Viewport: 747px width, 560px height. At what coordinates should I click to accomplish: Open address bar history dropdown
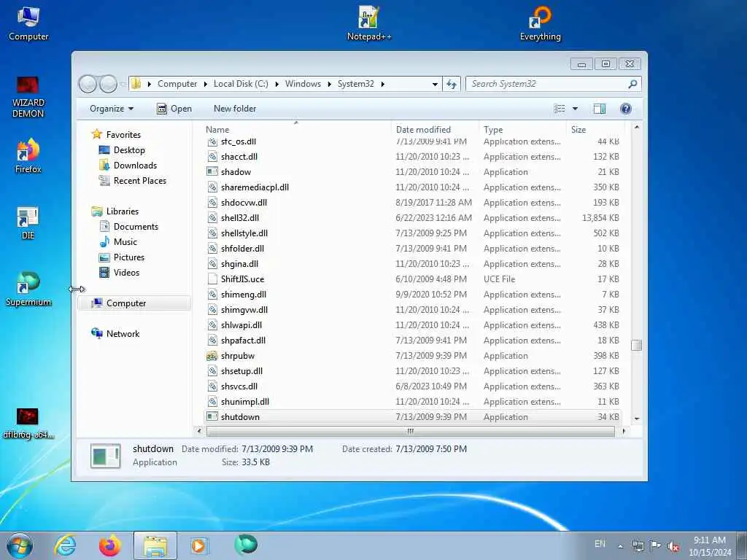(435, 85)
